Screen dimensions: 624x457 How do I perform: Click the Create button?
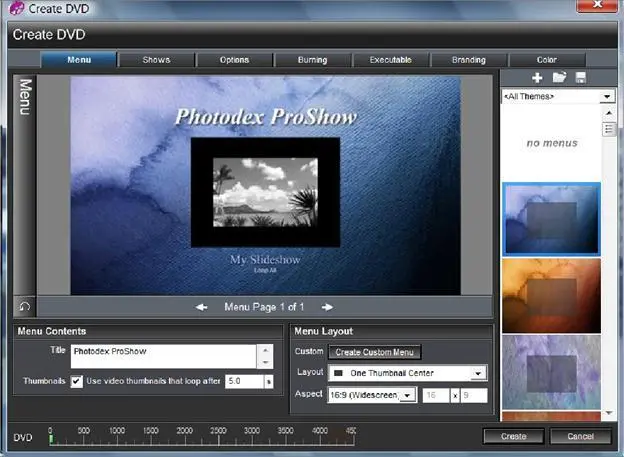pos(513,437)
